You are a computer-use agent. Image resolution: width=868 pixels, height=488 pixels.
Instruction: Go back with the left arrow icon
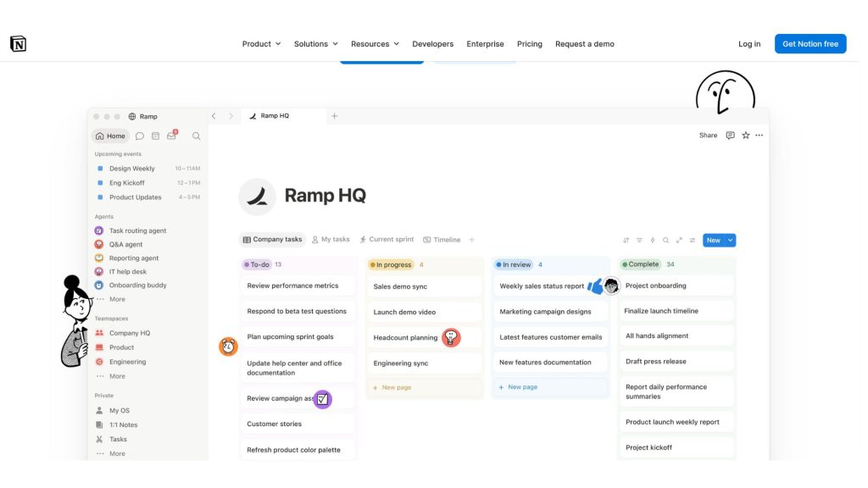tap(214, 116)
